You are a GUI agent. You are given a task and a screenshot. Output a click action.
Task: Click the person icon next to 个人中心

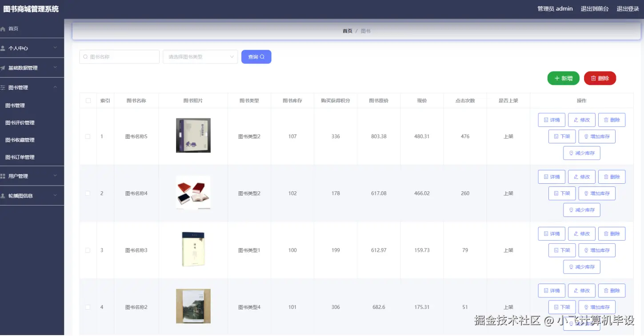click(x=3, y=48)
